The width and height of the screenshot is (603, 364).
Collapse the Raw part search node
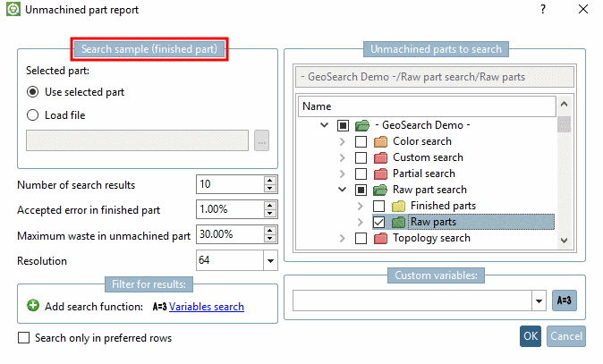tap(343, 190)
